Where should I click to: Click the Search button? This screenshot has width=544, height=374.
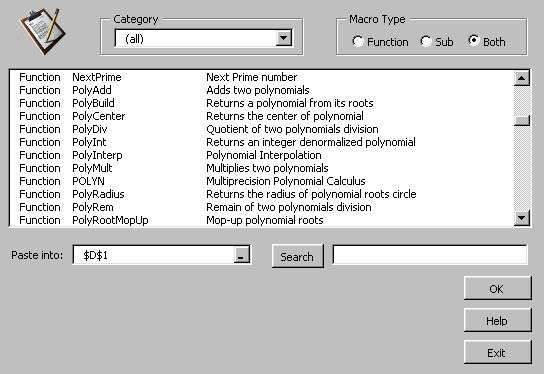tap(297, 256)
